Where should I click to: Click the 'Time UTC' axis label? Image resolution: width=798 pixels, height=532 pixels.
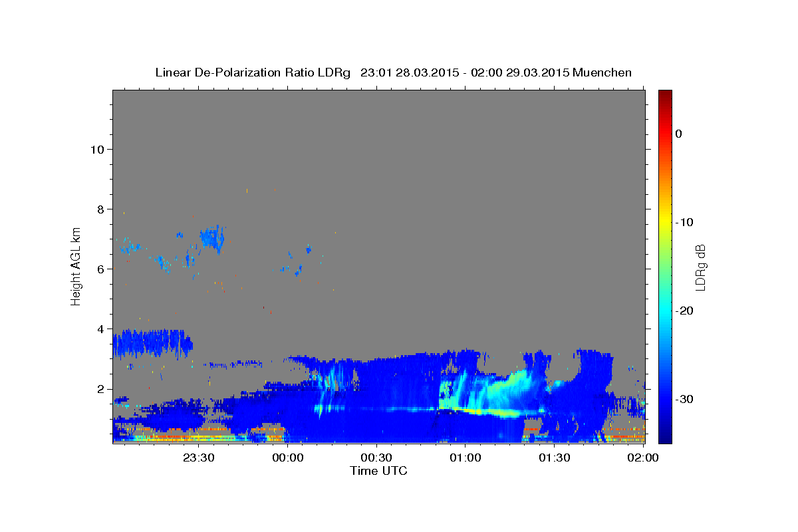pyautogui.click(x=378, y=471)
